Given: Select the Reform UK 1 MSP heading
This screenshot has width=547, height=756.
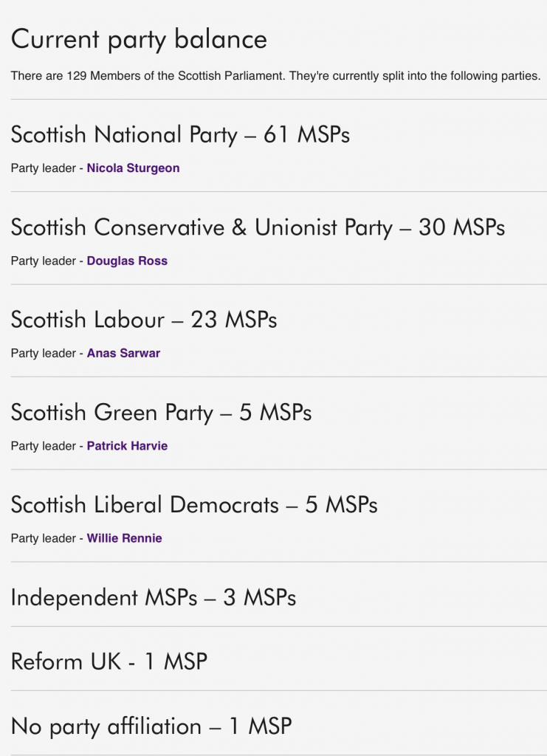Looking at the screenshot, I should (x=109, y=661).
